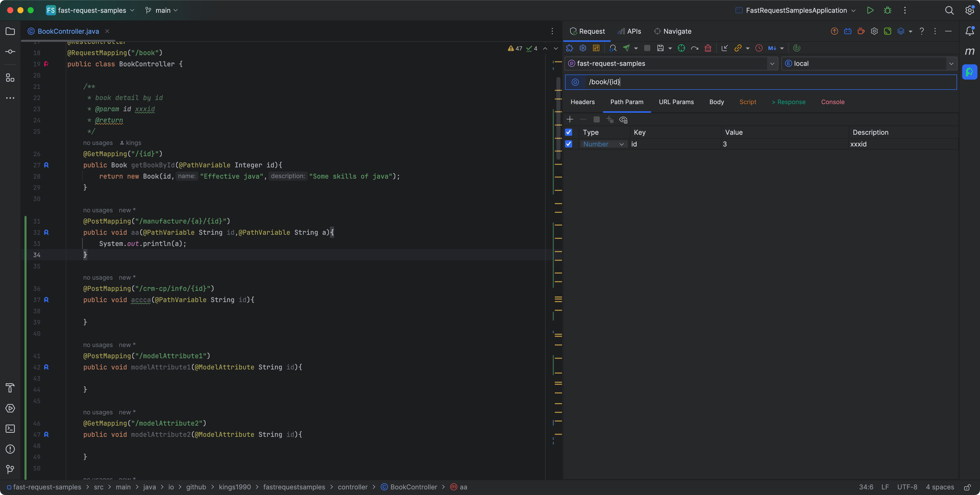
Task: Toggle the eye preview icon in param toolbar
Action: [623, 120]
